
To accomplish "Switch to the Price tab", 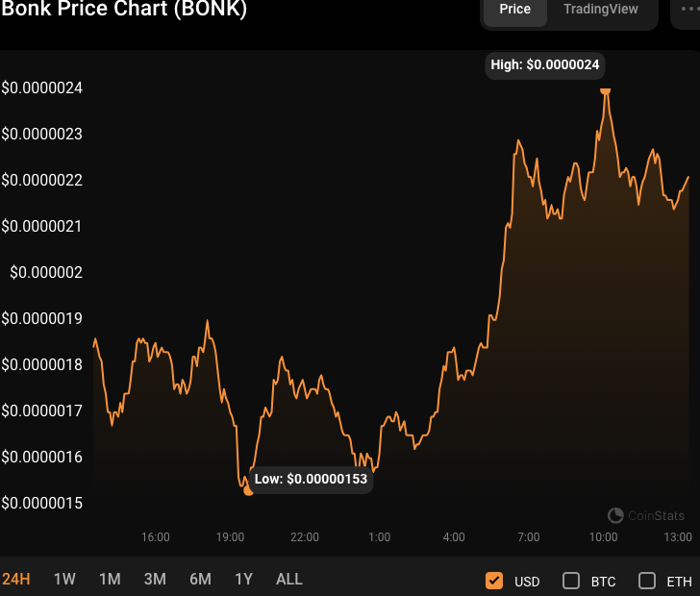I will point(514,9).
